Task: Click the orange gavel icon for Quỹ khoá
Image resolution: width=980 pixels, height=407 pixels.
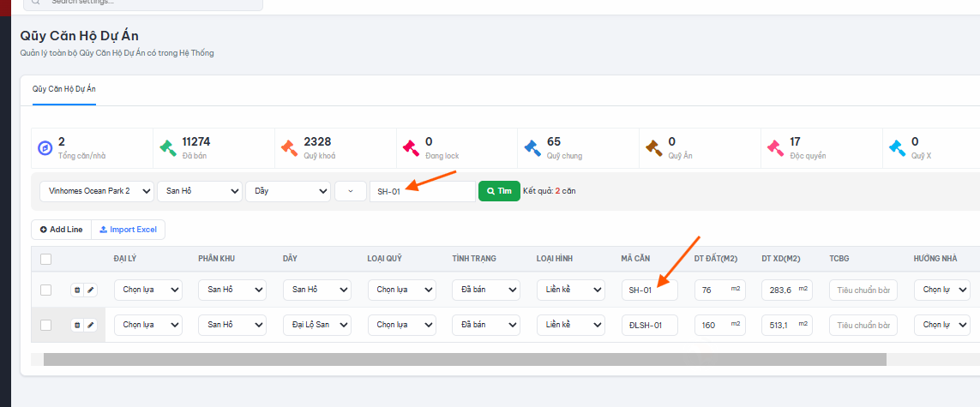Action: click(290, 148)
